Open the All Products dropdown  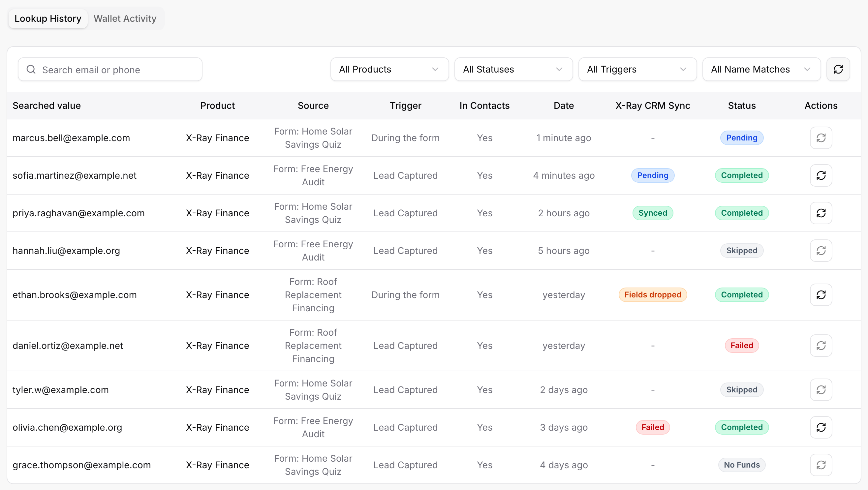[389, 70]
